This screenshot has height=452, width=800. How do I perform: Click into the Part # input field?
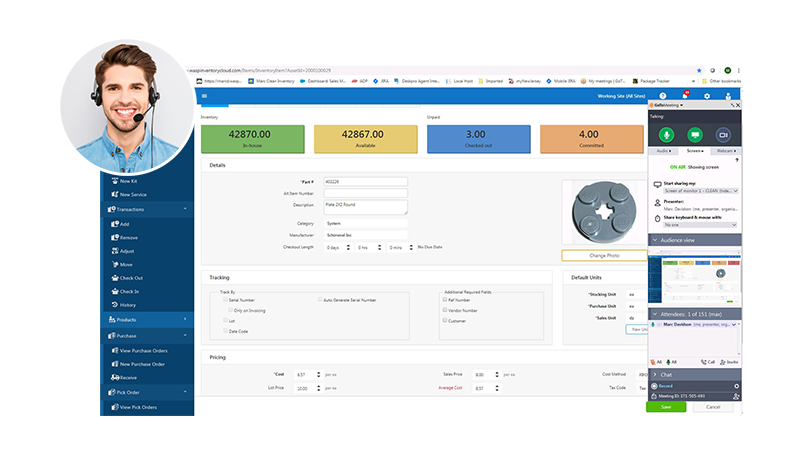[x=365, y=182]
